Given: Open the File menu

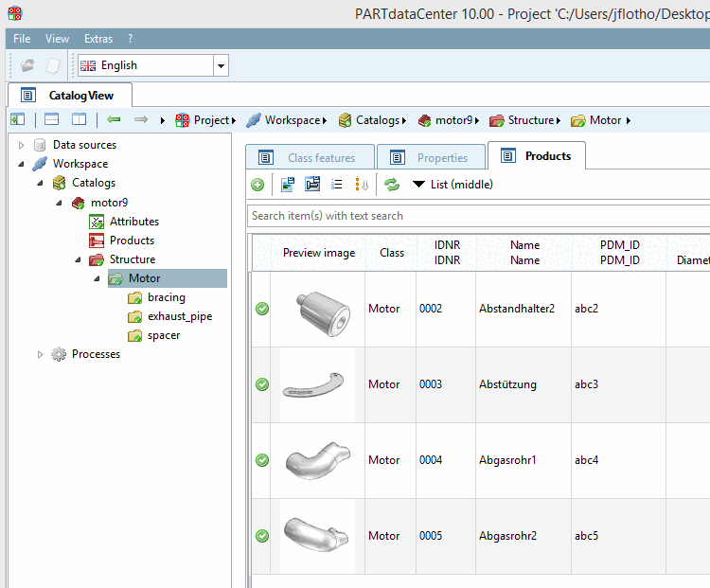Looking at the screenshot, I should tap(22, 39).
